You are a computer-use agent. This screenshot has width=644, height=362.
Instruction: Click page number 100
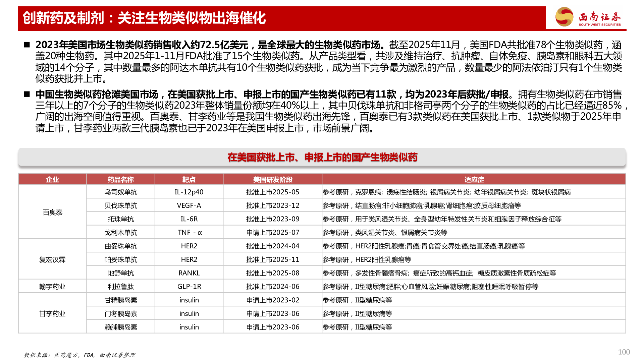[x=624, y=352]
